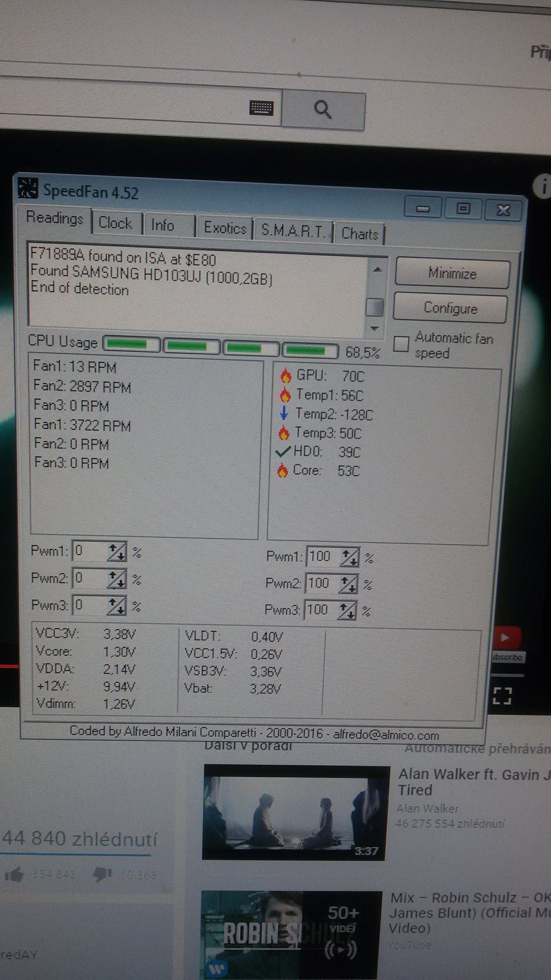
Task: Click the 68,5% CPU usage value
Action: (363, 353)
